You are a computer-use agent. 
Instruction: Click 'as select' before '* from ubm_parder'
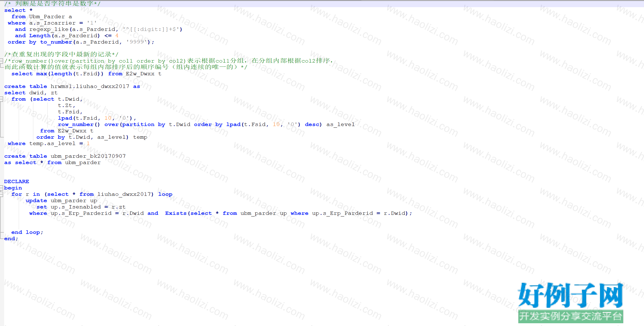[20, 162]
